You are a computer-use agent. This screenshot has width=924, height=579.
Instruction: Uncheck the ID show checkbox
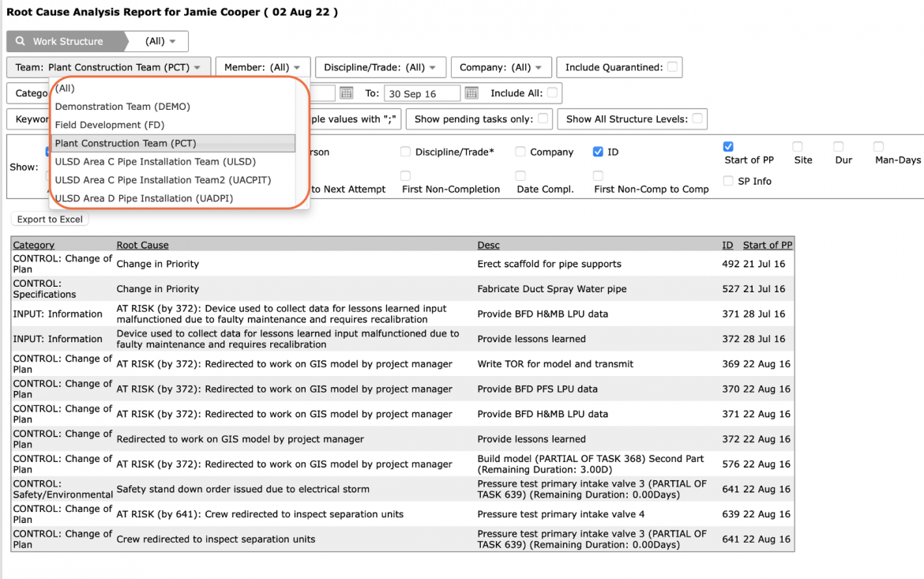(598, 152)
